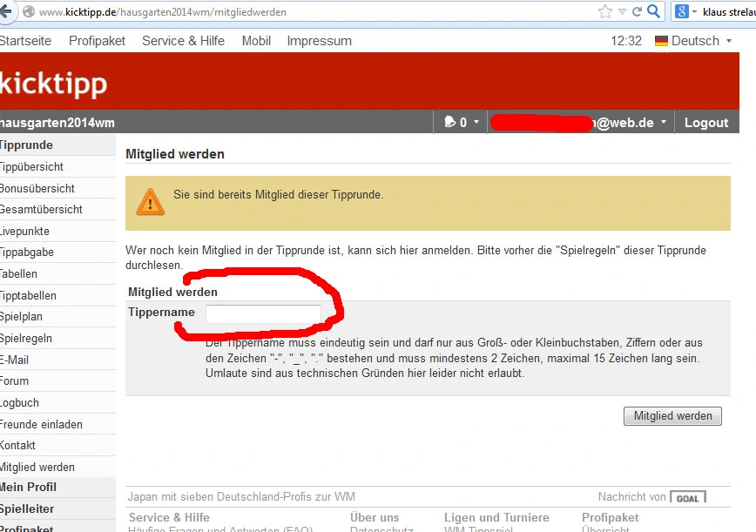Click the Google search engine icon
This screenshot has width=756, height=532.
[681, 12]
